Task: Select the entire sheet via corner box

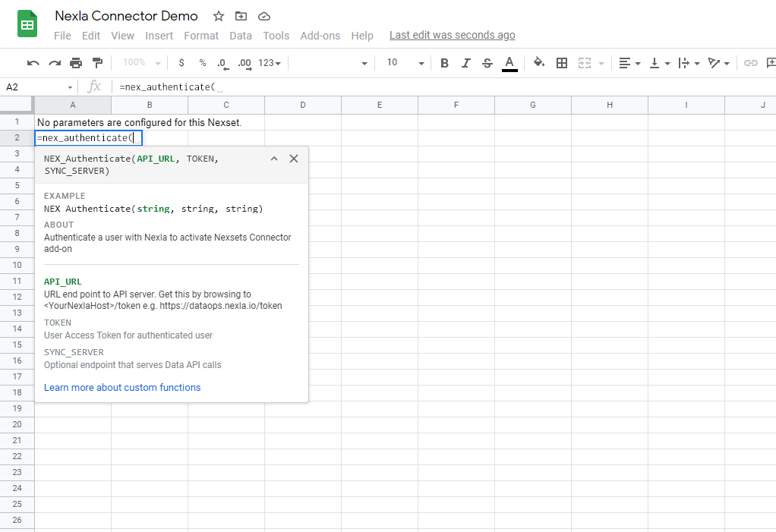Action: coord(17,105)
